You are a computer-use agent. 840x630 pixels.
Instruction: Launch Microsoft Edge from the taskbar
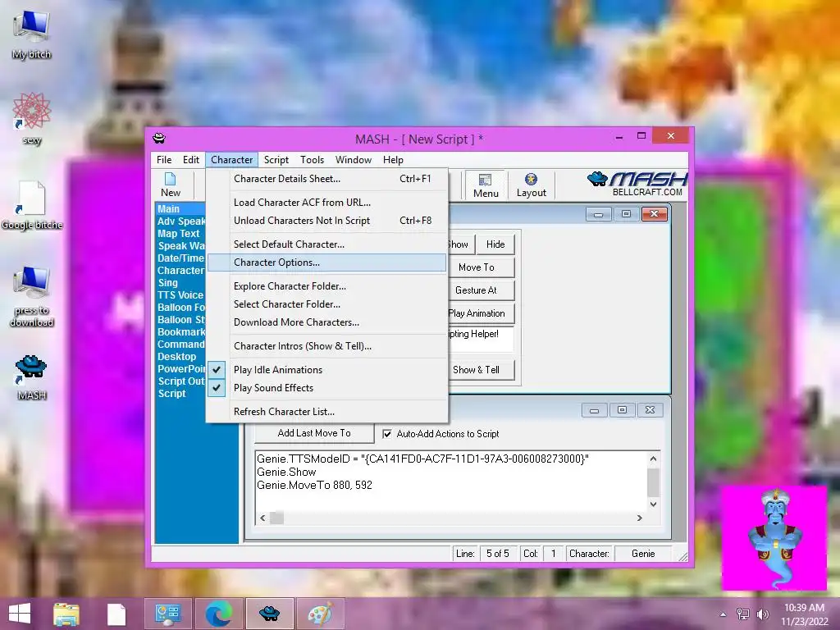tap(219, 614)
